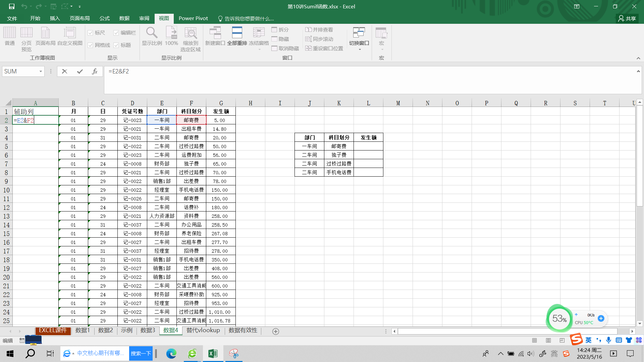Open the notification center icon
The image size is (644, 362).
(x=630, y=354)
